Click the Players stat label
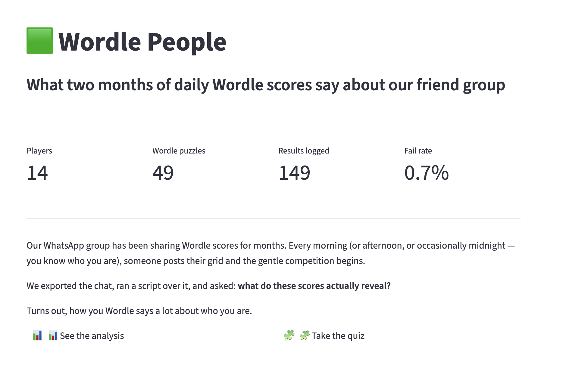This screenshot has height=369, width=588. tap(39, 151)
